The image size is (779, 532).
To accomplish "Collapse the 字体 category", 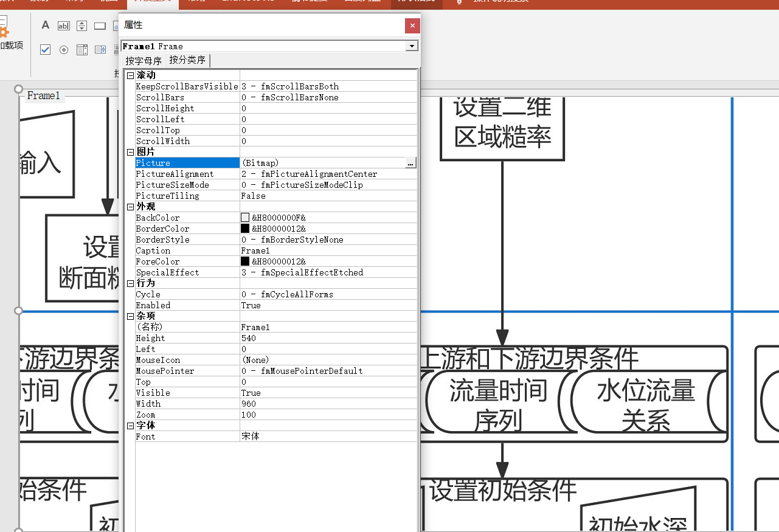I will 130,425.
